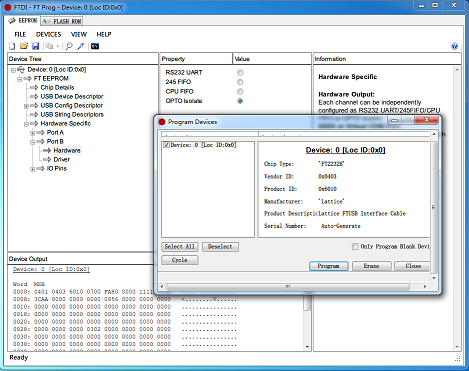
Task: Select the CPU FIFO radio button
Action: 240,91
